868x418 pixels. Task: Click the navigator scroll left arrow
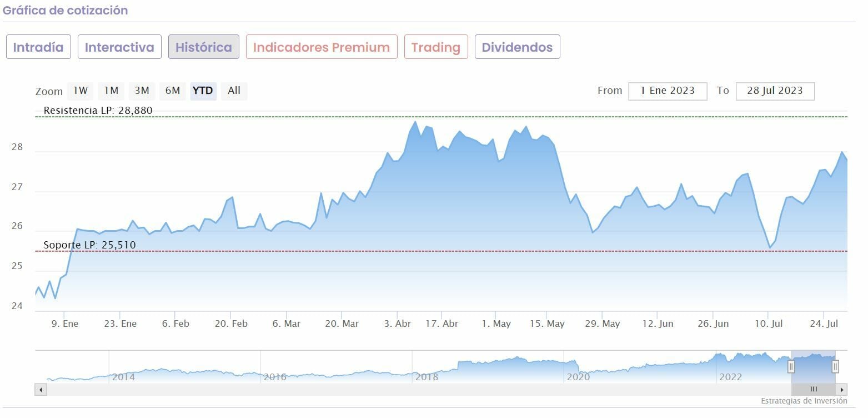(x=40, y=390)
